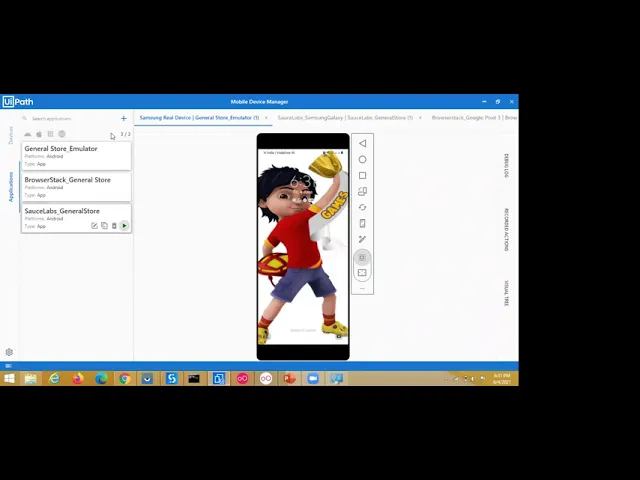
Task: Open the command prompt taskbar icon
Action: click(194, 378)
